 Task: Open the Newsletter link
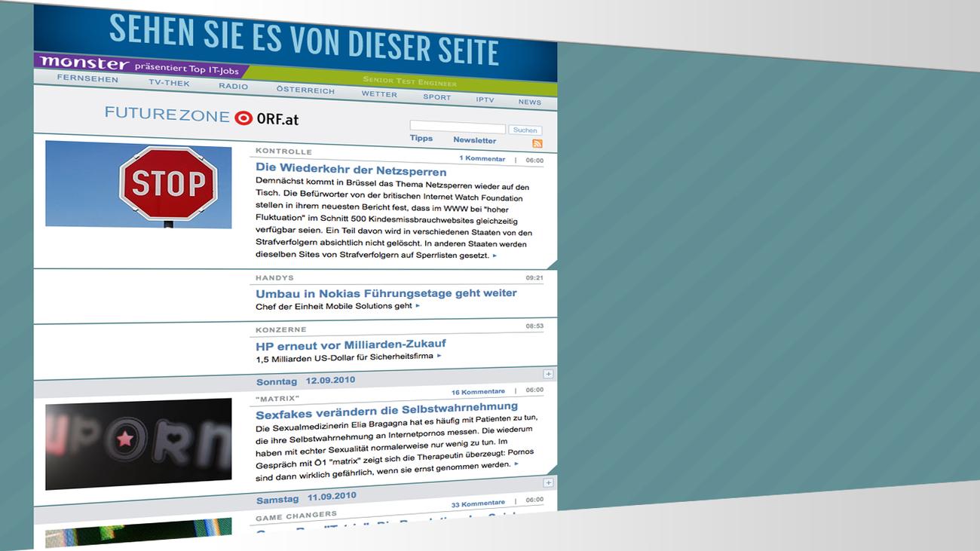coord(475,139)
